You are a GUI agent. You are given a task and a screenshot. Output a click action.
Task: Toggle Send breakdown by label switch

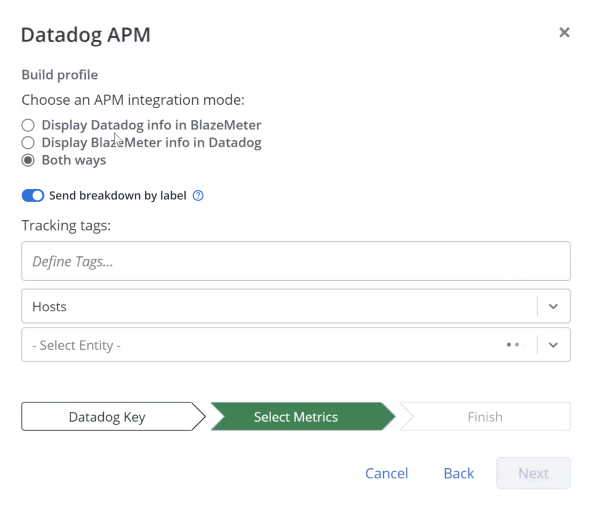coord(33,196)
